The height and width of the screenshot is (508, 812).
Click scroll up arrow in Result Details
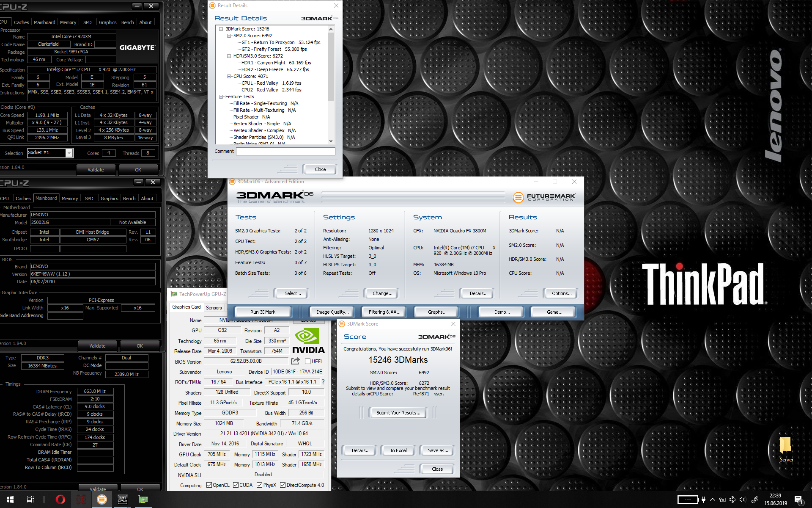point(331,29)
